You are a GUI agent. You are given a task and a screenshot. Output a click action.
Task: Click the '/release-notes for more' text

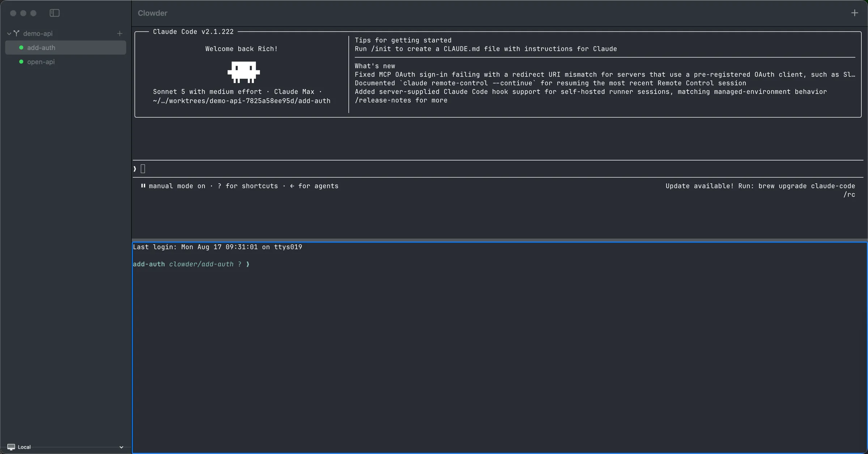coord(401,100)
